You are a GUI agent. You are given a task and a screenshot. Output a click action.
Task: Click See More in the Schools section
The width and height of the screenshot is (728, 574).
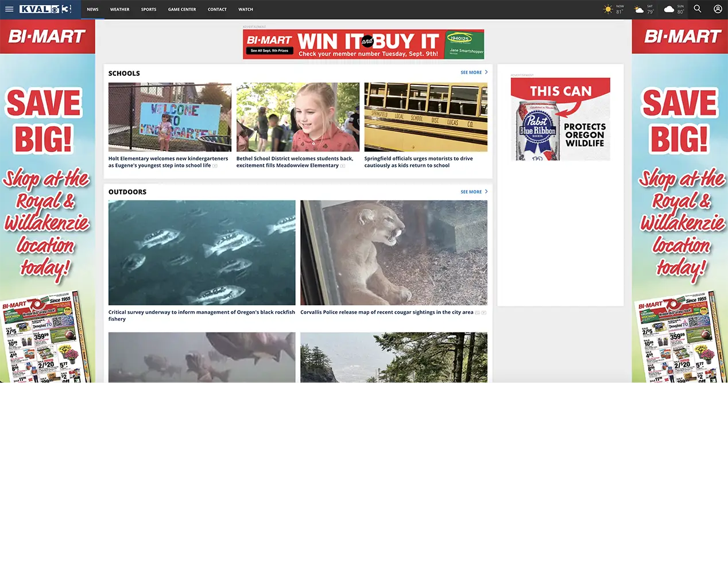tap(471, 72)
